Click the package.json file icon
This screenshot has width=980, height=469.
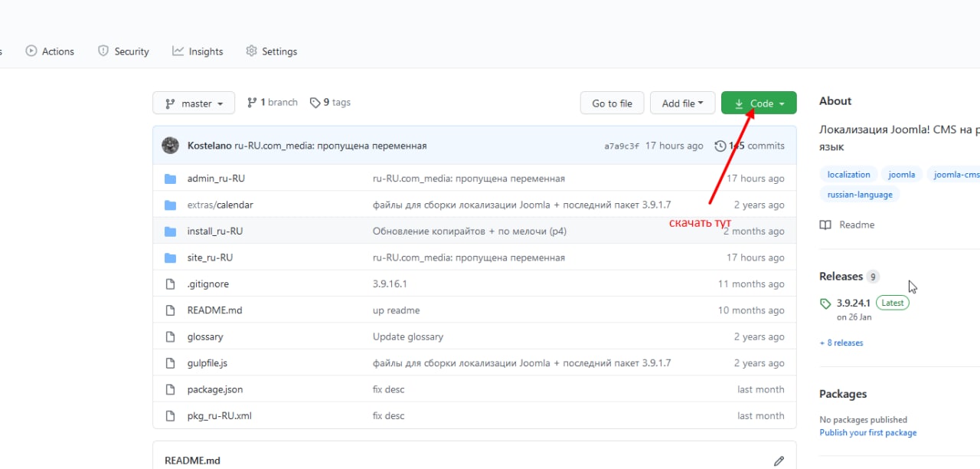pos(171,390)
